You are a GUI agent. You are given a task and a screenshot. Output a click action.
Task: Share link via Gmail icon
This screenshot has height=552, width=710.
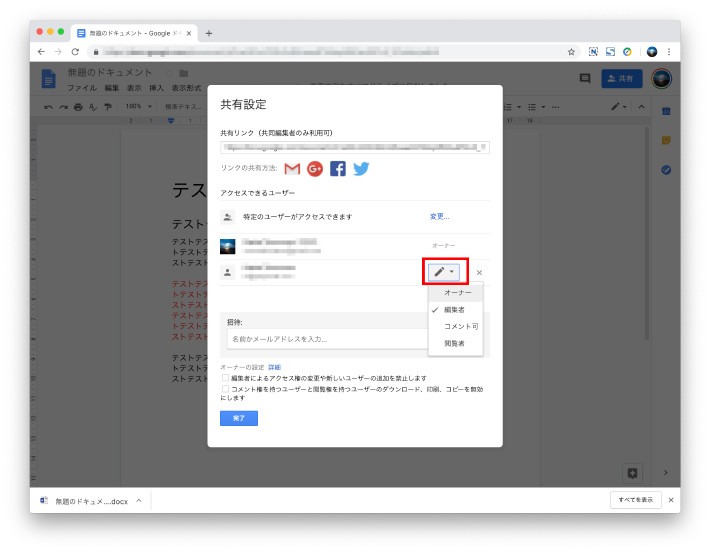[292, 169]
